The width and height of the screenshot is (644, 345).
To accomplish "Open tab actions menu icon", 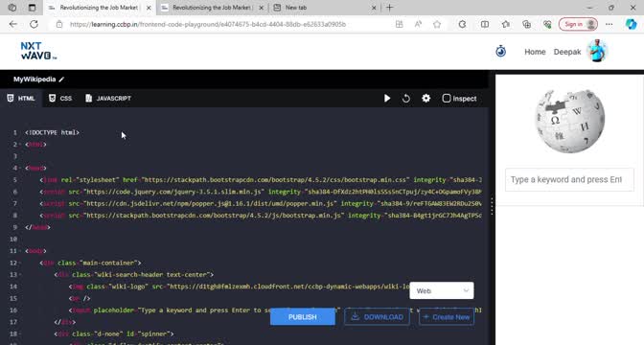I will point(32,8).
